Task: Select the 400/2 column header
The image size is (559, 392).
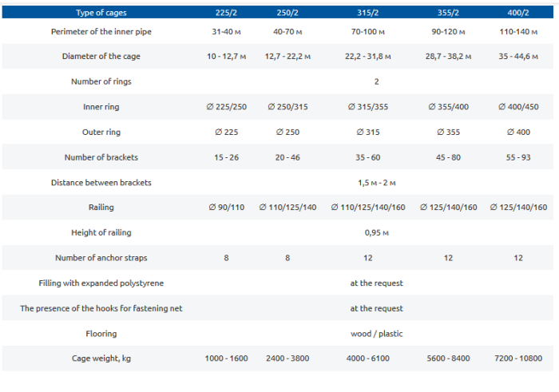Action: (518, 13)
